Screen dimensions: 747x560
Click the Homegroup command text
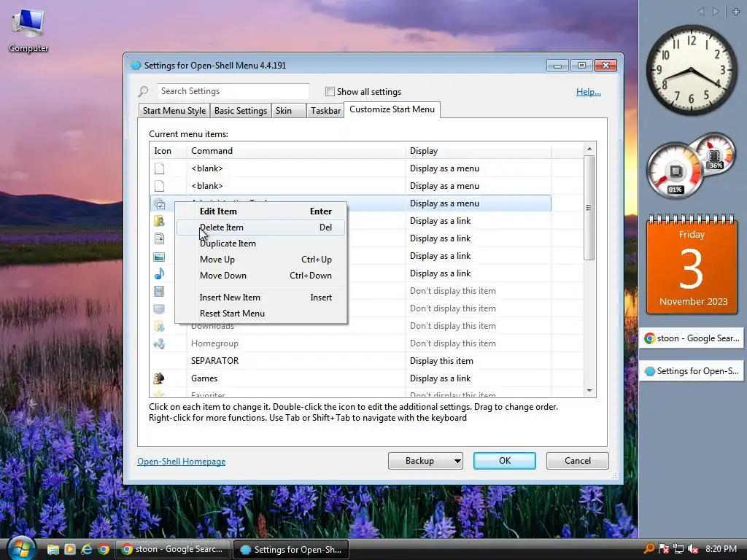214,343
